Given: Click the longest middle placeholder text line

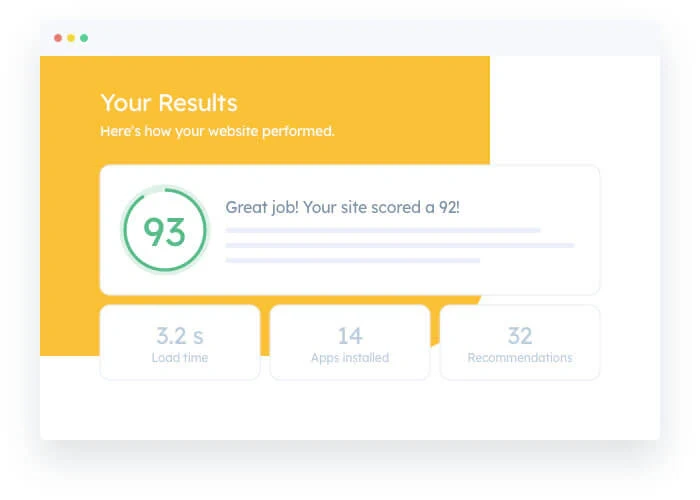Looking at the screenshot, I should 400,245.
